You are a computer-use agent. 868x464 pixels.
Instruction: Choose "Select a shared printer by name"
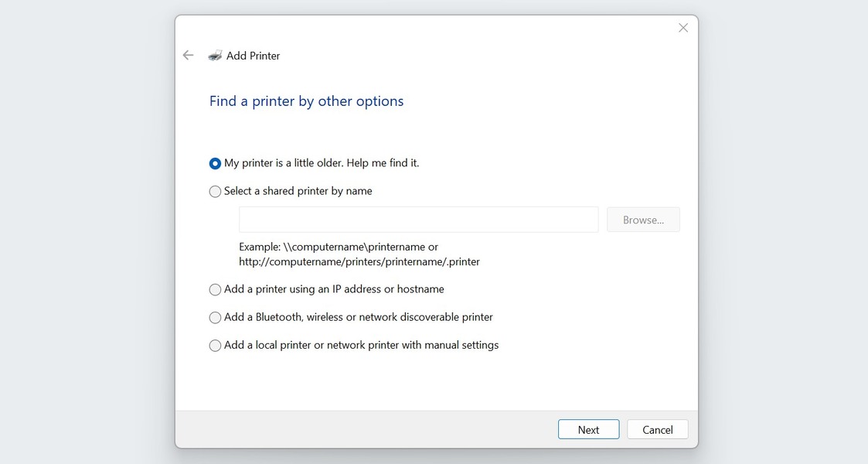(215, 191)
